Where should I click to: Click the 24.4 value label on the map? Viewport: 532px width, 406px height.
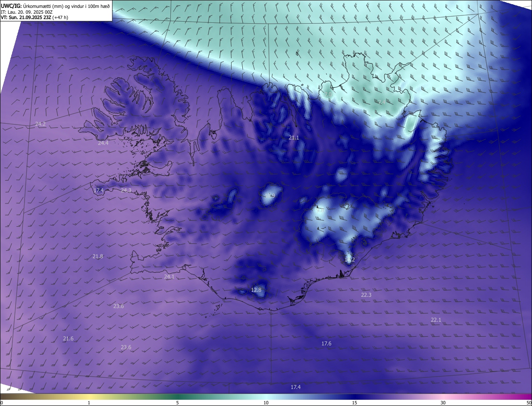point(103,143)
